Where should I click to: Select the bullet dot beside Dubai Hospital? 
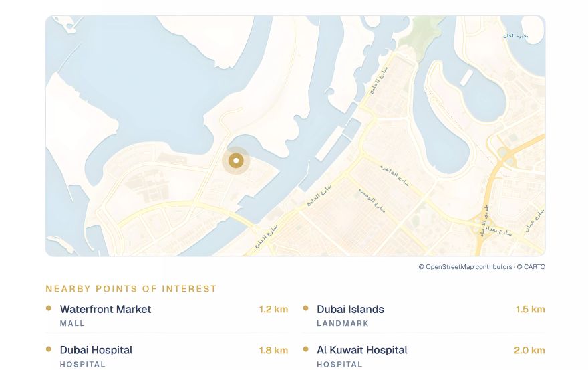[x=49, y=349]
